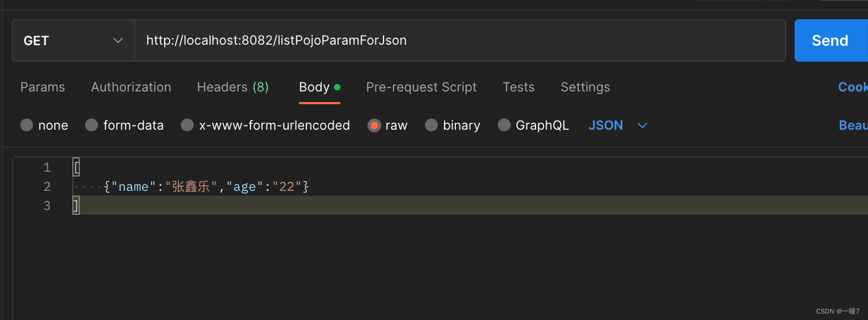Switch to the Params tab
The width and height of the screenshot is (868, 320).
click(x=43, y=87)
